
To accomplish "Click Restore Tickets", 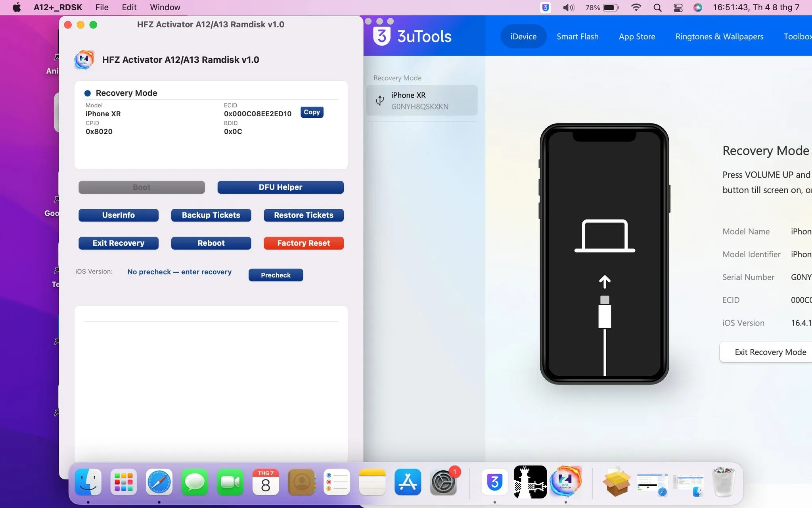I will point(304,215).
